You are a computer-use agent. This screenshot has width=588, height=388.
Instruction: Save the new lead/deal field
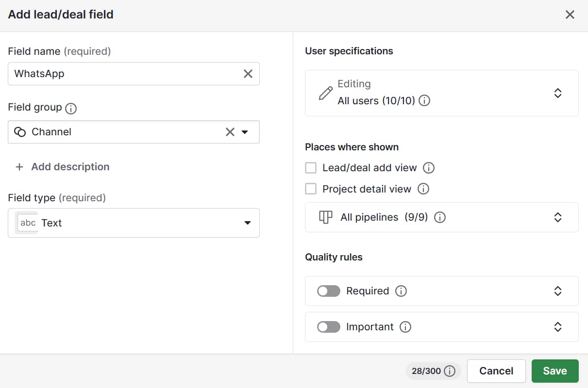[554, 371]
